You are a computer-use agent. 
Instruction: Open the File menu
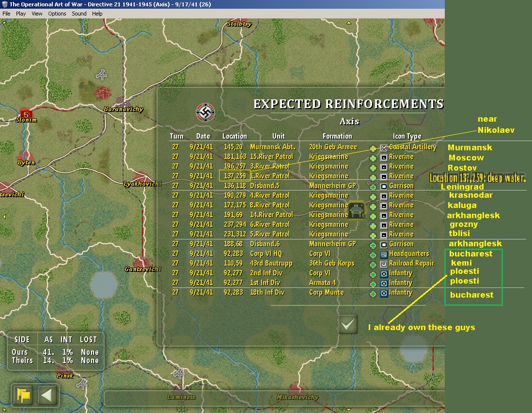pos(6,14)
